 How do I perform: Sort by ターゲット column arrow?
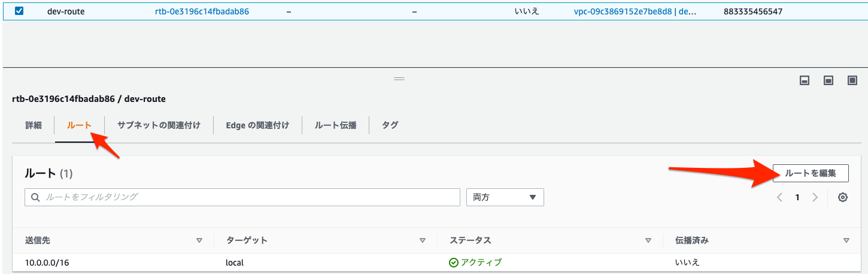pyautogui.click(x=423, y=240)
